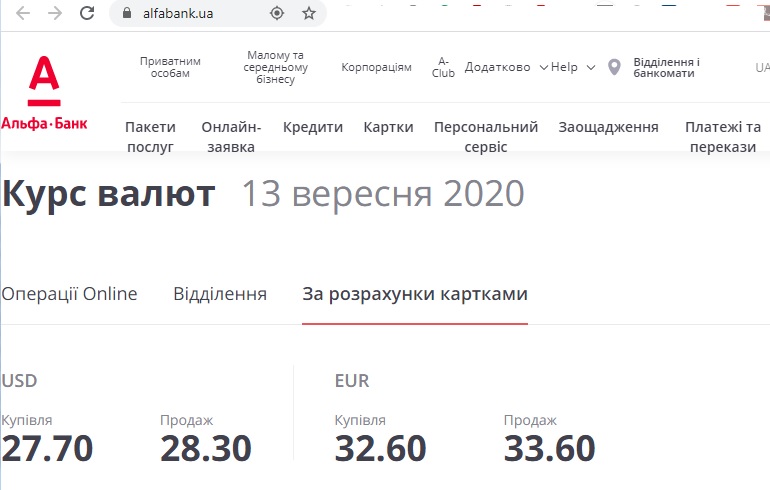Click the padlock site security icon
This screenshot has width=770, height=490.
pyautogui.click(x=127, y=13)
